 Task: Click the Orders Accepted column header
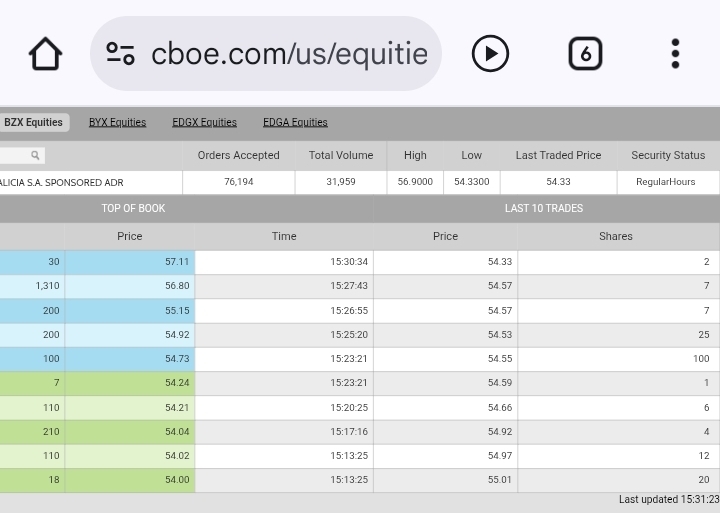tap(238, 155)
